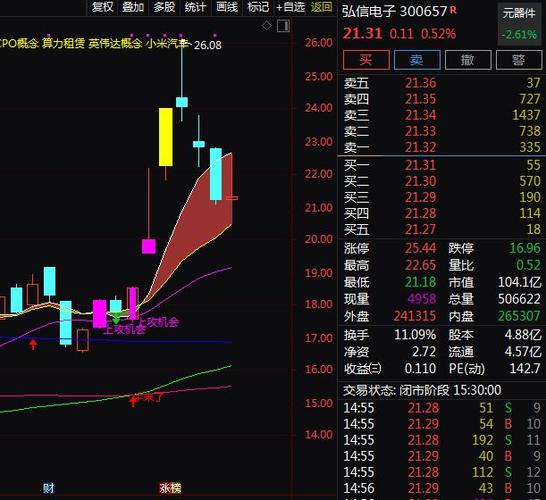This screenshot has height=500, width=546.
Task: Click the 英伟达概念 concept tag
Action: pos(115,44)
